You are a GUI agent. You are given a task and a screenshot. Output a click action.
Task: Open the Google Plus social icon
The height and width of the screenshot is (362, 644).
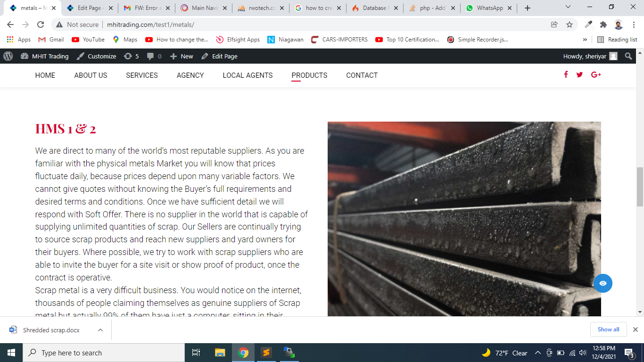pos(596,74)
